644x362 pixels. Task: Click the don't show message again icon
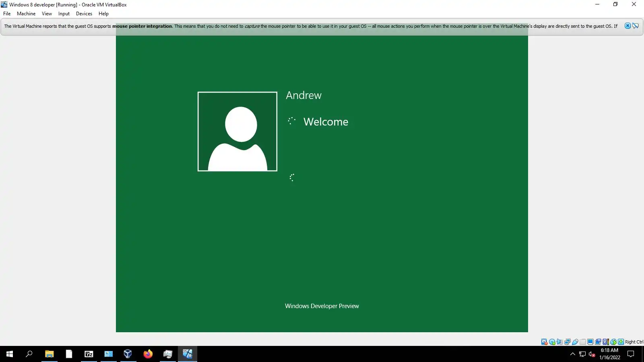636,26
